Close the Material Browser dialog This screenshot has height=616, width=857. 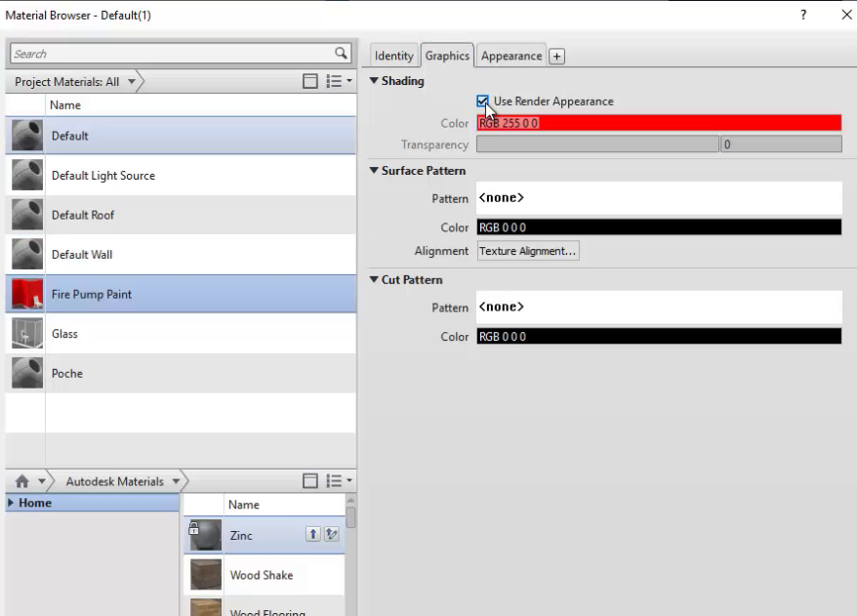[846, 15]
